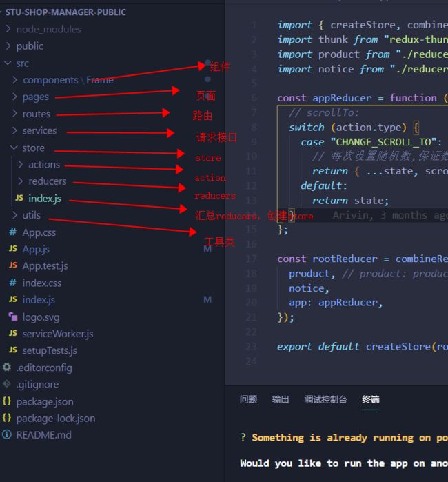Image resolution: width=448 pixels, height=482 pixels.
Task: Expand the components\Frame folder chevron
Action: [x=14, y=80]
